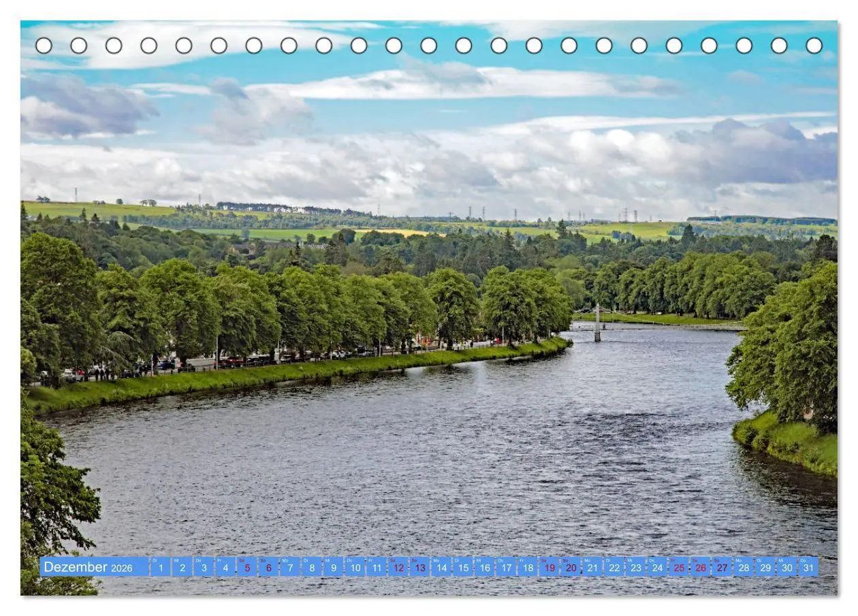The width and height of the screenshot is (858, 616).
Task: Click day 23 in the calendar row
Action: click(637, 567)
